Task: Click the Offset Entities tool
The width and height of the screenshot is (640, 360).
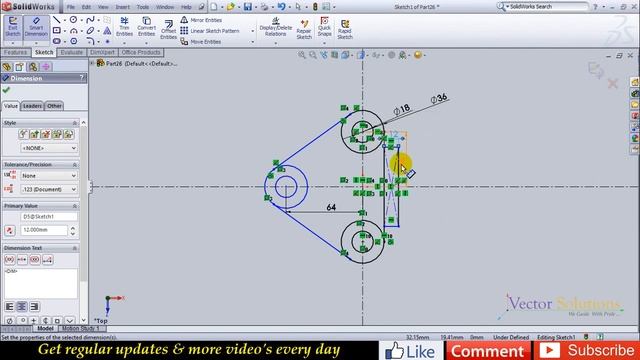Action: click(x=168, y=30)
